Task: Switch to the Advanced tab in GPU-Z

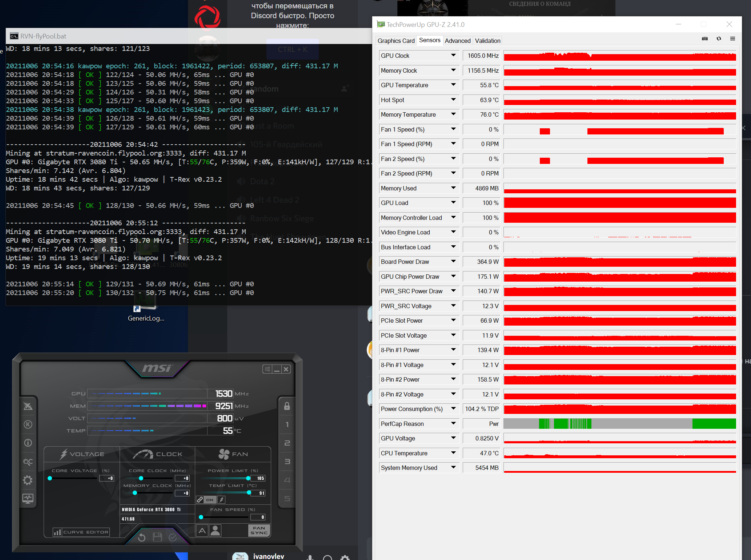Action: pyautogui.click(x=457, y=41)
